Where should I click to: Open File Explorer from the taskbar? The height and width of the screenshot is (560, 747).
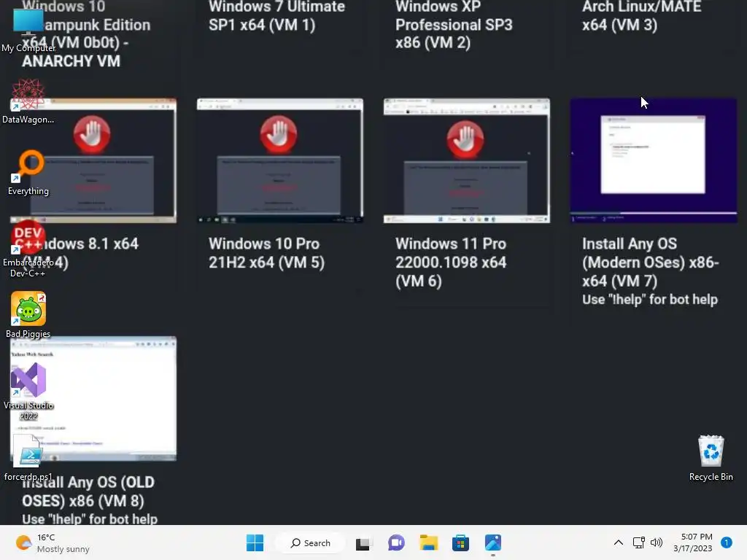point(428,542)
